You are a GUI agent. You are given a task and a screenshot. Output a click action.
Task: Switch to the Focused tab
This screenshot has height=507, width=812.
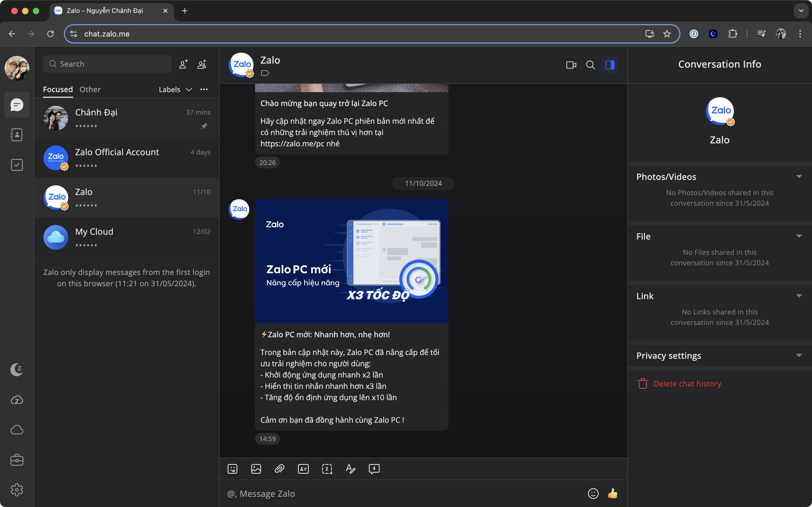(58, 89)
